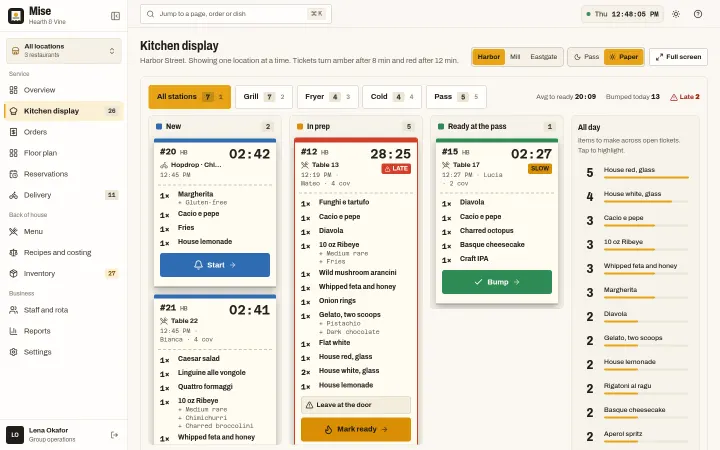
Task: Click the Bumped today 13 stat
Action: point(633,97)
